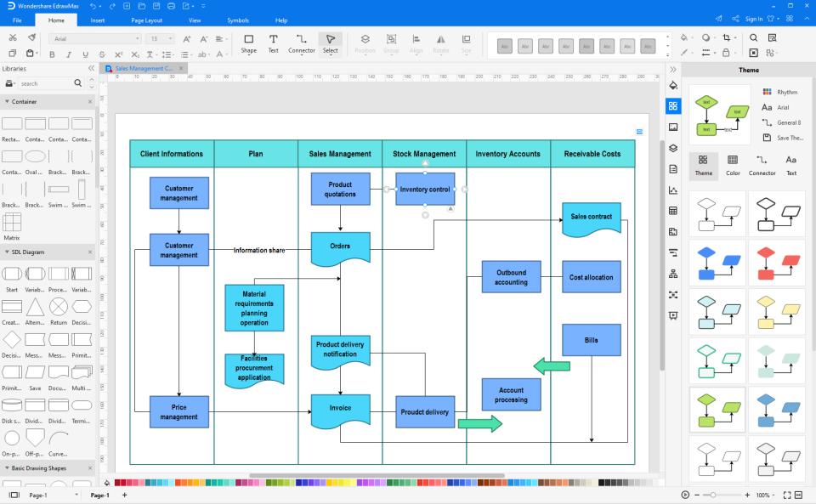The width and height of the screenshot is (816, 504).
Task: Switch to the Insert ribbon tab
Action: click(x=97, y=20)
